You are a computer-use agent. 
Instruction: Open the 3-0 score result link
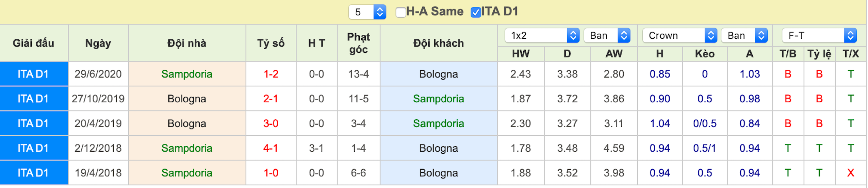(271, 123)
